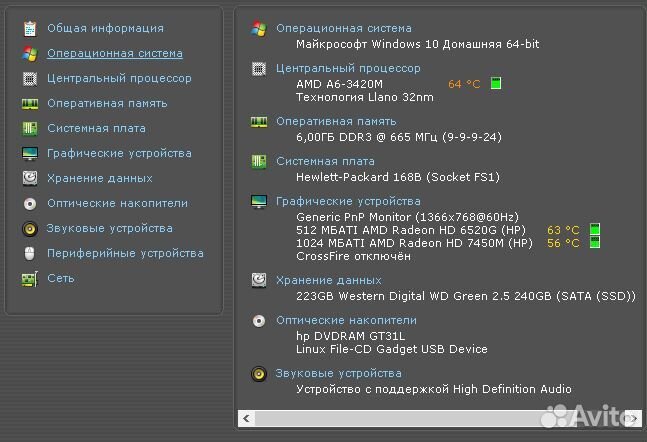Open Системная плата in sidebar
This screenshot has width=647, height=442.
click(97, 128)
